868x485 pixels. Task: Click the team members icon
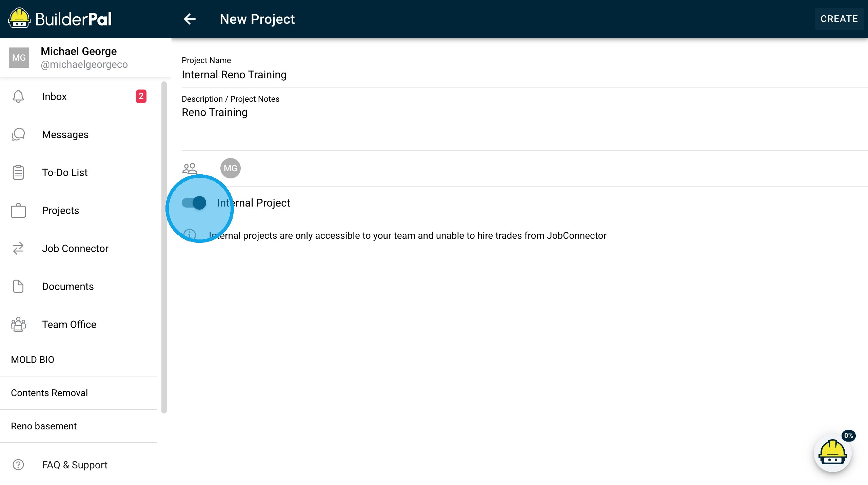(x=190, y=168)
